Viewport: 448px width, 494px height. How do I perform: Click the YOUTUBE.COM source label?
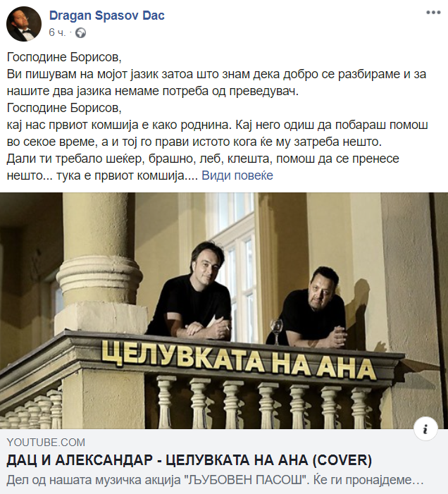[x=46, y=442]
